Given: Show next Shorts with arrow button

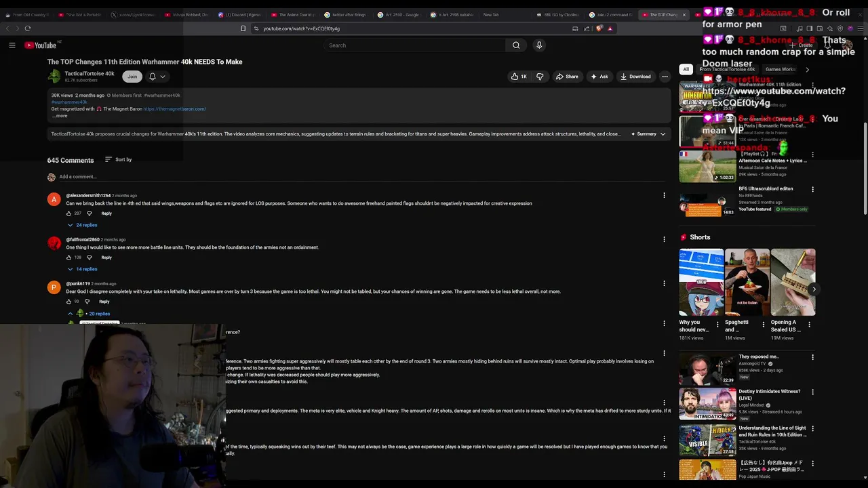Looking at the screenshot, I should click(814, 289).
